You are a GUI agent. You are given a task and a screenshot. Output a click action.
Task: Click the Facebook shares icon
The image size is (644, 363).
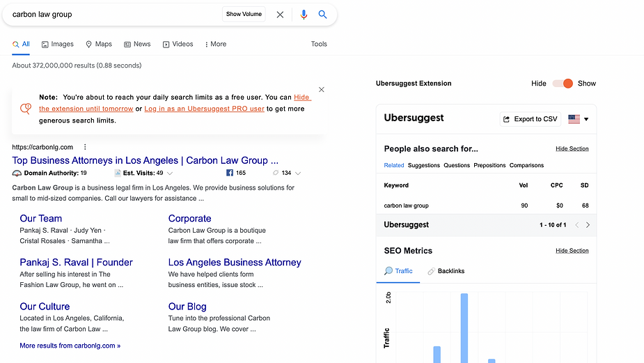coord(230,173)
